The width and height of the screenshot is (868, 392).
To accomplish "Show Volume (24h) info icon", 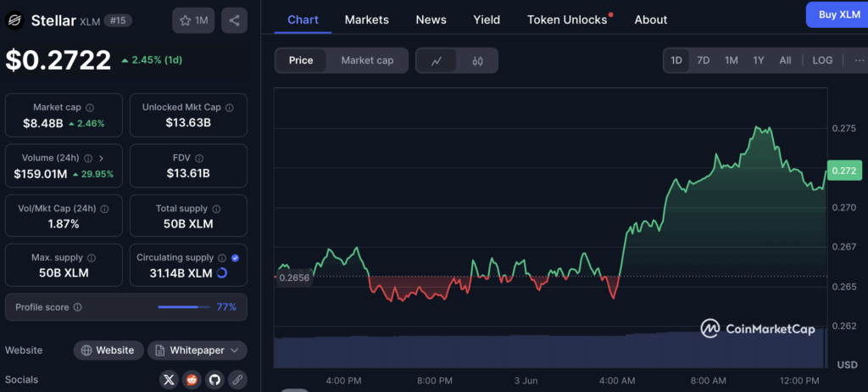I will tap(88, 158).
